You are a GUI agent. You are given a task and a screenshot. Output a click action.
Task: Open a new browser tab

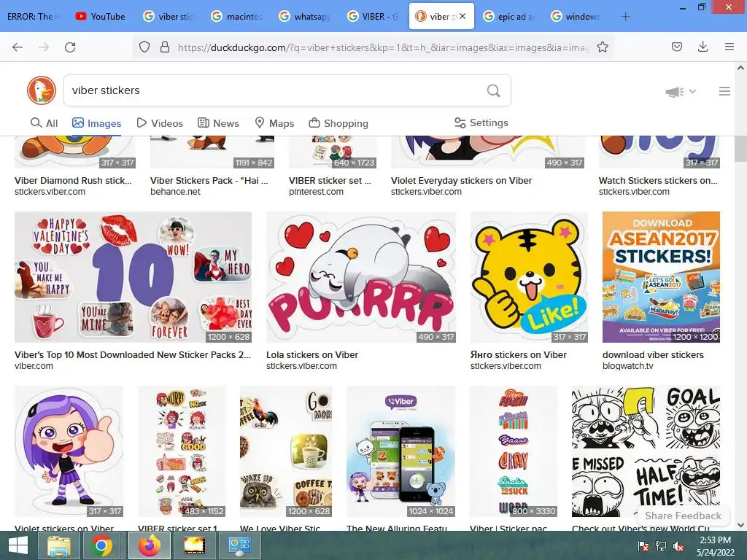(625, 17)
